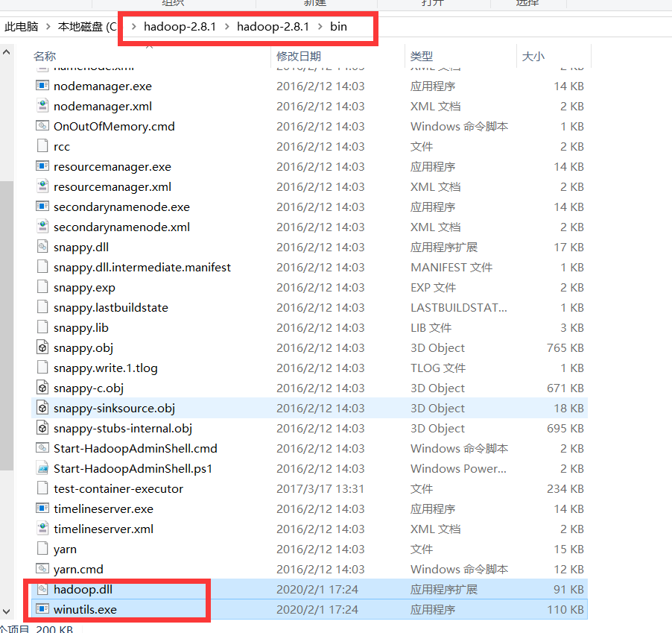Navigate to 此电脑 via breadcrumb link

click(x=20, y=26)
